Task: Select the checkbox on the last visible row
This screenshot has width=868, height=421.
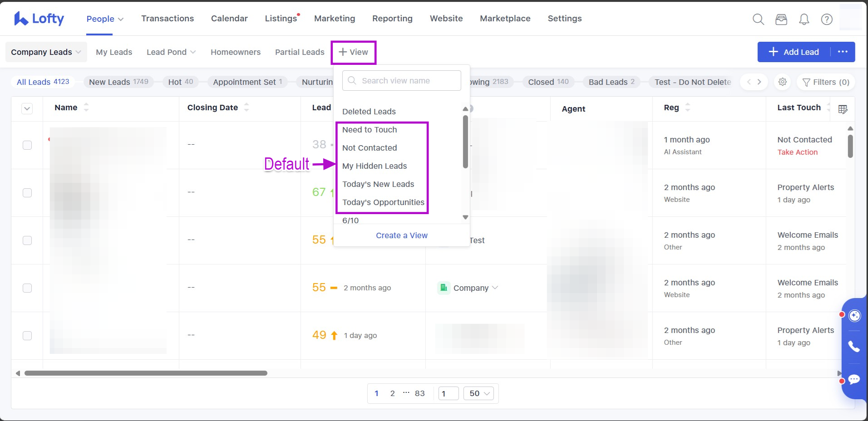Action: coord(27,336)
